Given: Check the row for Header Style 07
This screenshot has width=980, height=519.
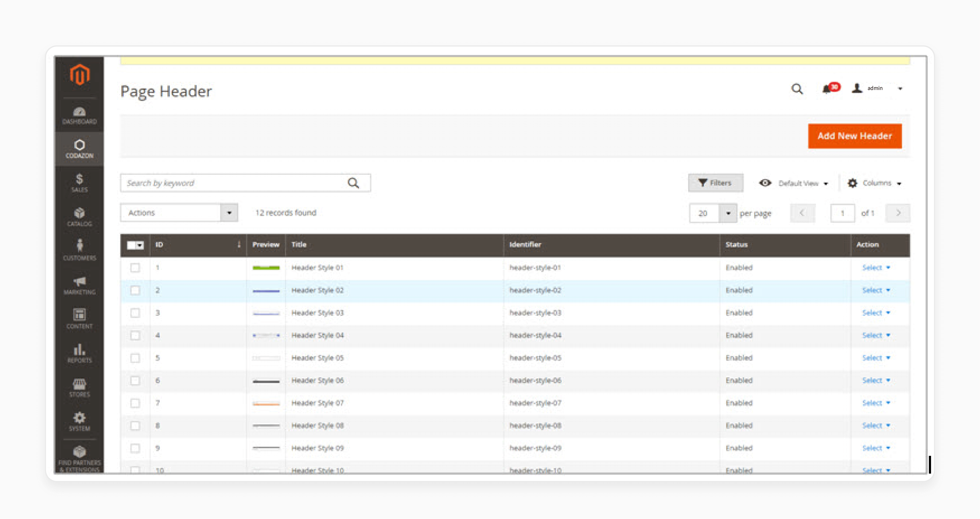Looking at the screenshot, I should (x=135, y=403).
